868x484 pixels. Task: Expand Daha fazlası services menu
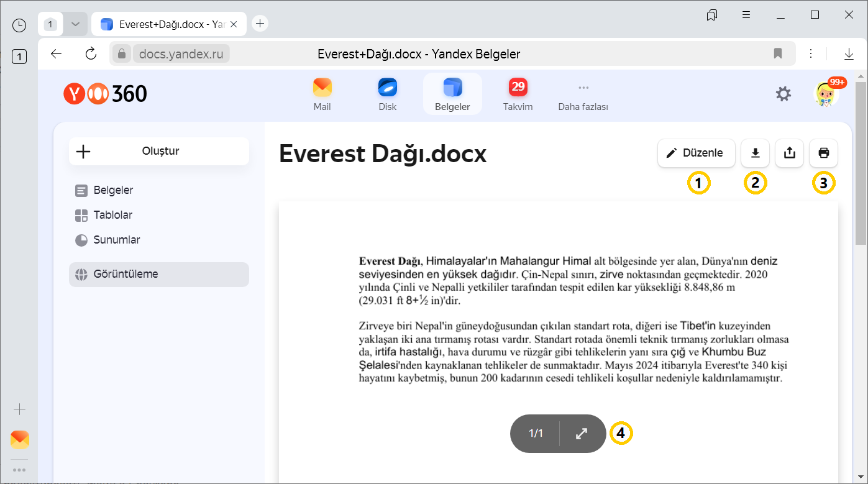[583, 95]
